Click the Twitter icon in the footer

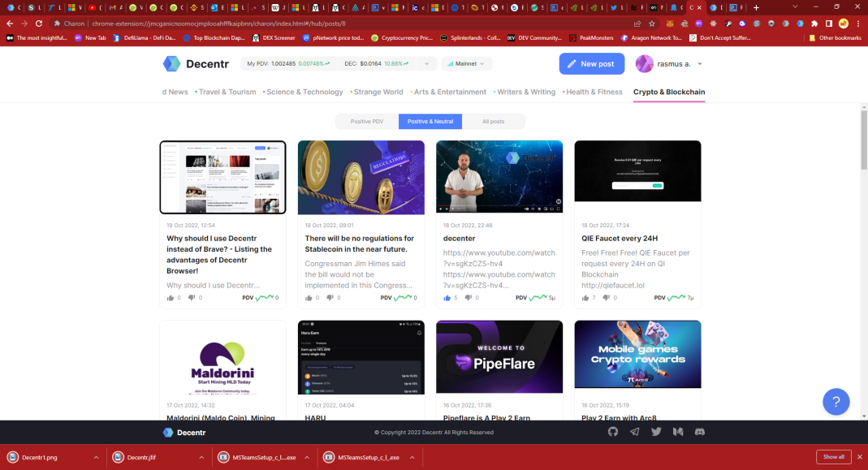coord(656,432)
